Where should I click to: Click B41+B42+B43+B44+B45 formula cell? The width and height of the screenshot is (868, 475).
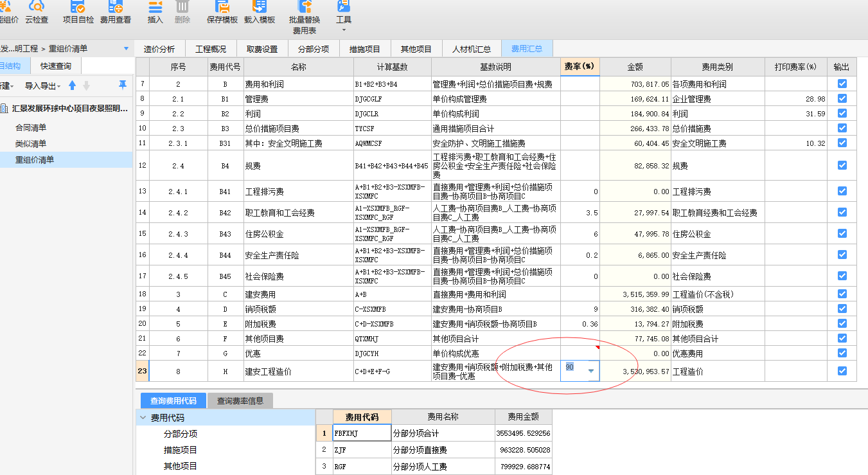pyautogui.click(x=392, y=165)
